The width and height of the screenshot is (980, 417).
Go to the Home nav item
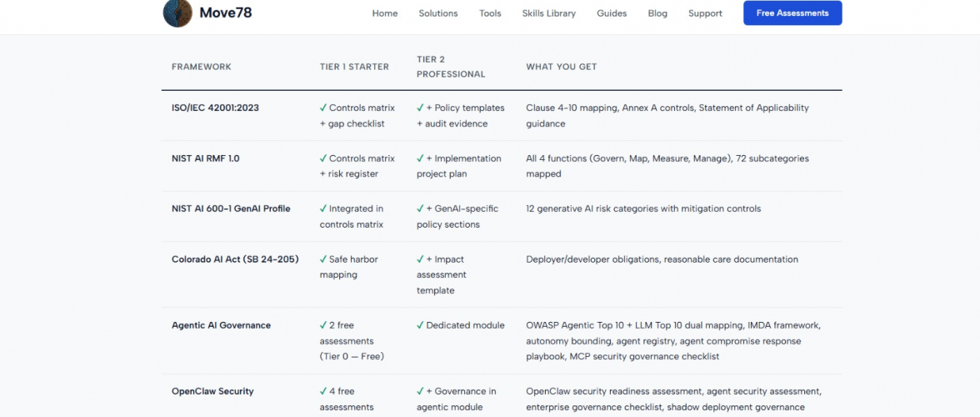tap(385, 13)
